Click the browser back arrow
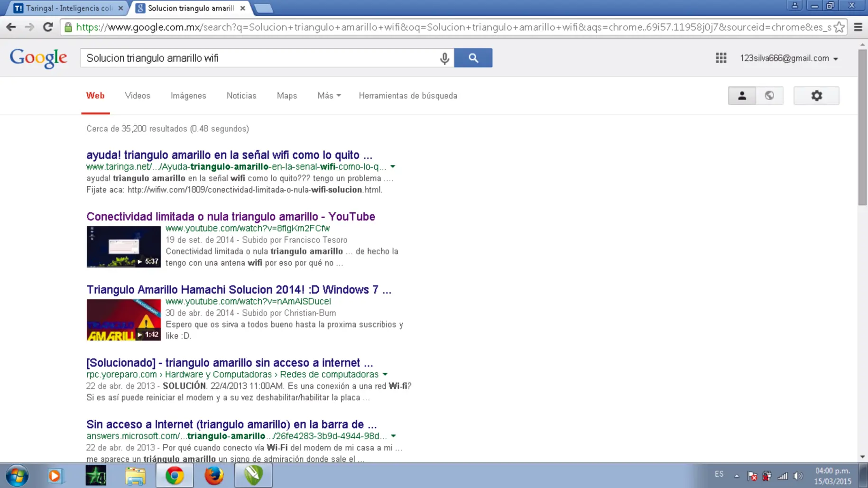The image size is (868, 488). [x=11, y=27]
